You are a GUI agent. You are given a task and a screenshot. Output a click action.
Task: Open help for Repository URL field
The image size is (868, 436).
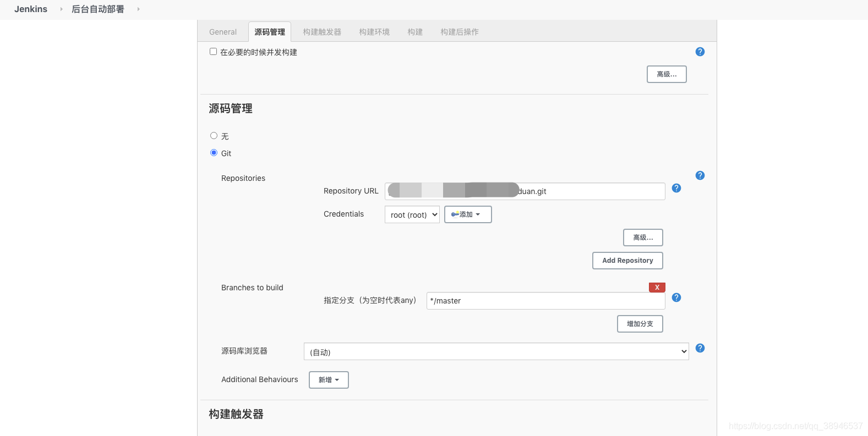point(676,188)
